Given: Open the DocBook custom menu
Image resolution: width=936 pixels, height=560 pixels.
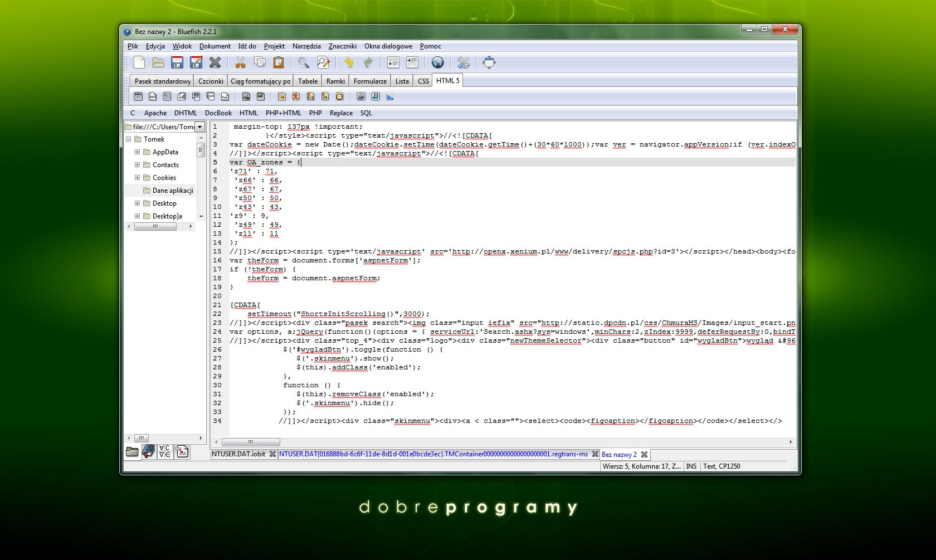Looking at the screenshot, I should tap(218, 113).
